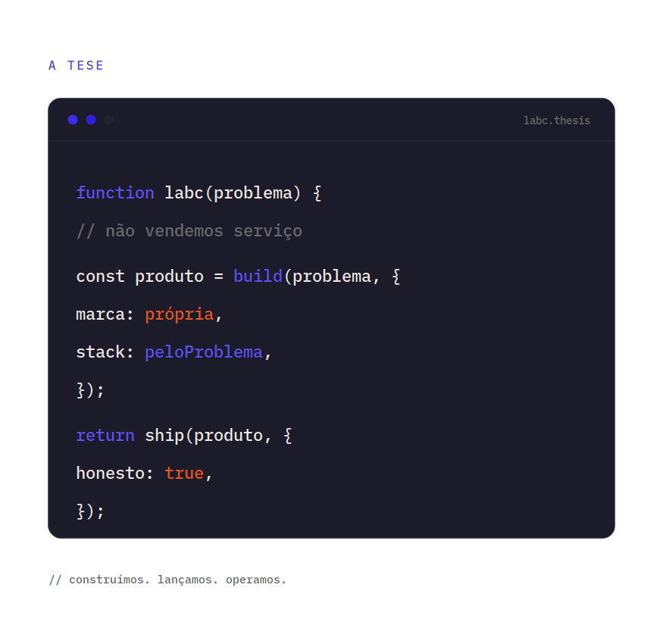This screenshot has width=663, height=644.
Task: Click the 'honesto:' property key
Action: point(114,474)
